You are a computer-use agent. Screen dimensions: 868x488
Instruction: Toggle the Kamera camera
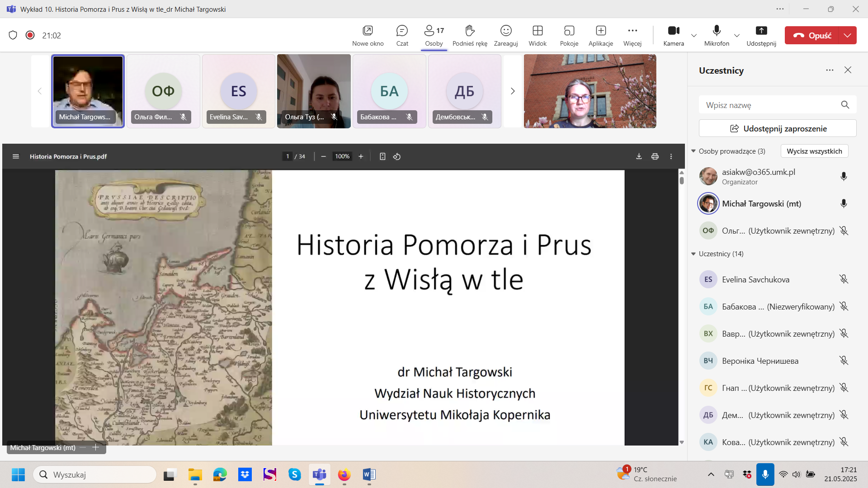(x=674, y=36)
